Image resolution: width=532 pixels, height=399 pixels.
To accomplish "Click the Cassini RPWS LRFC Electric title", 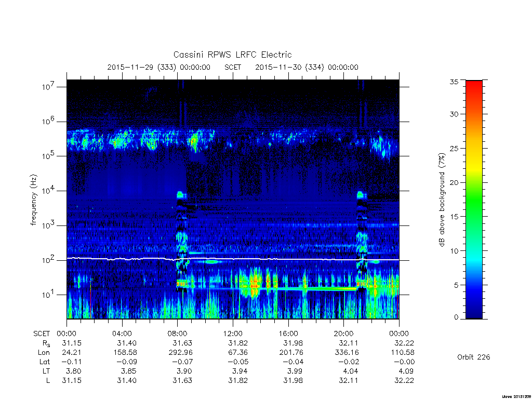I will click(x=232, y=55).
